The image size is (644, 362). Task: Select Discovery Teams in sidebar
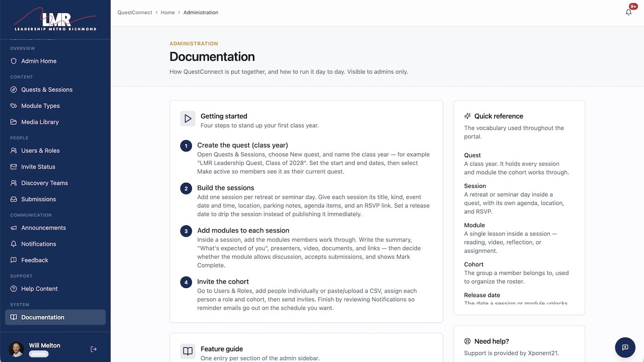pos(55,183)
